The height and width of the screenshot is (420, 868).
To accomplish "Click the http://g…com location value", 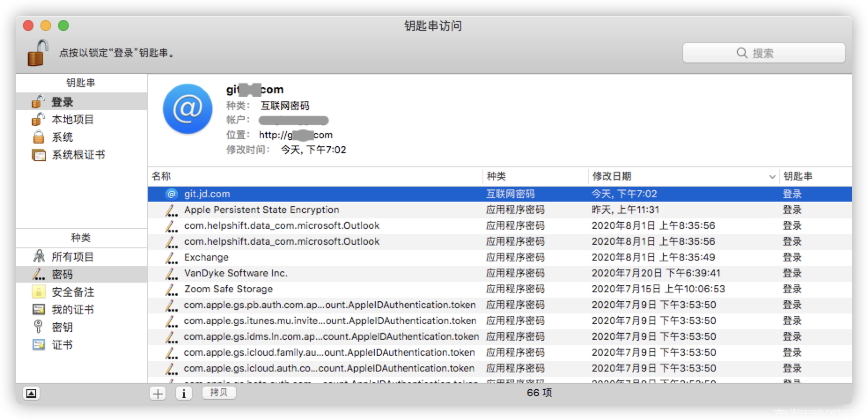I will click(296, 135).
